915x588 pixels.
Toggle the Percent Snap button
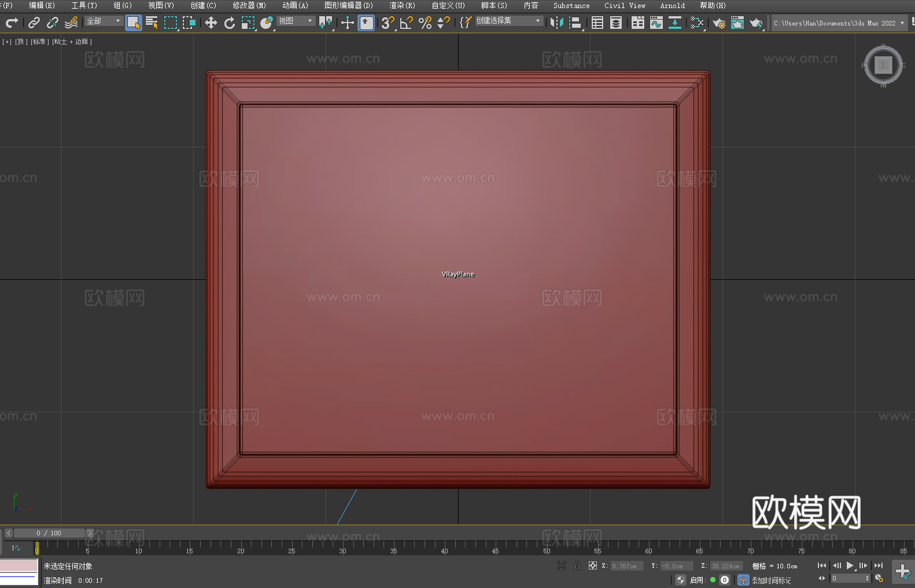(425, 23)
